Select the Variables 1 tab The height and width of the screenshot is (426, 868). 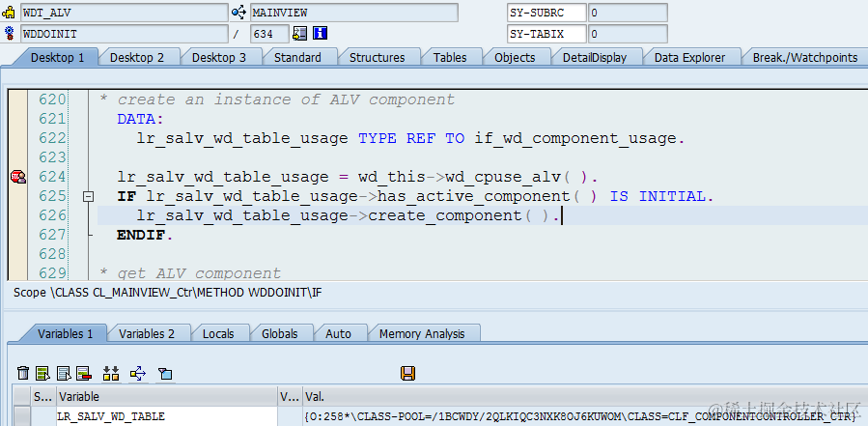(x=66, y=334)
